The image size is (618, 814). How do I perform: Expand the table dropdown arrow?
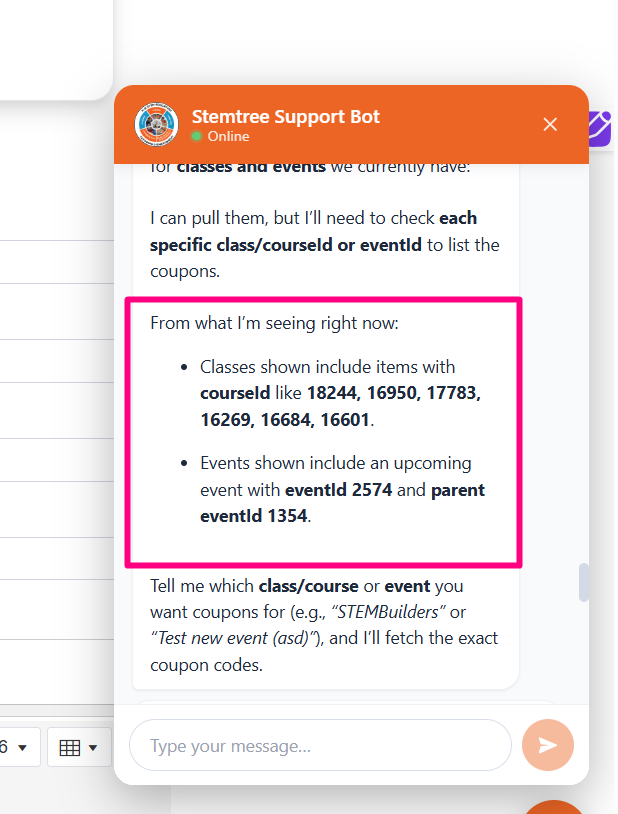tap(93, 748)
